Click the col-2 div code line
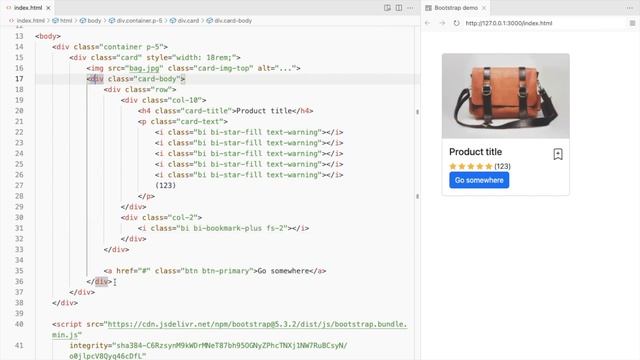The width and height of the screenshot is (640, 360). click(x=161, y=218)
